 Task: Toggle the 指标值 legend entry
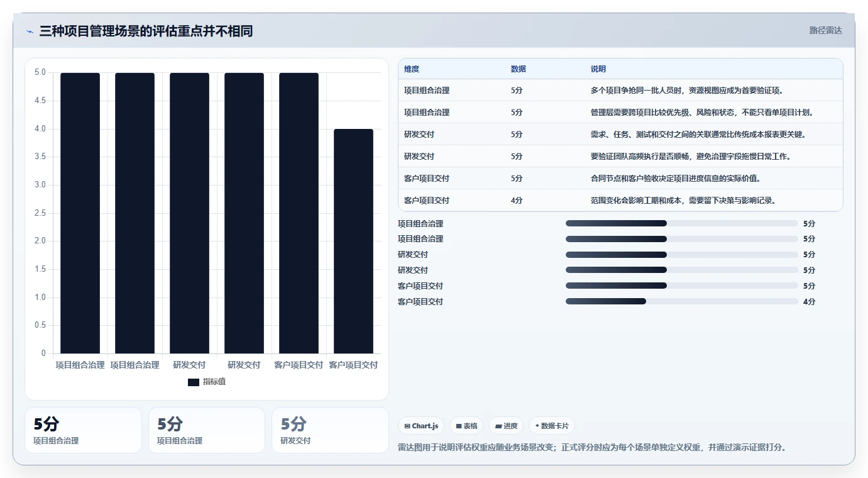207,382
